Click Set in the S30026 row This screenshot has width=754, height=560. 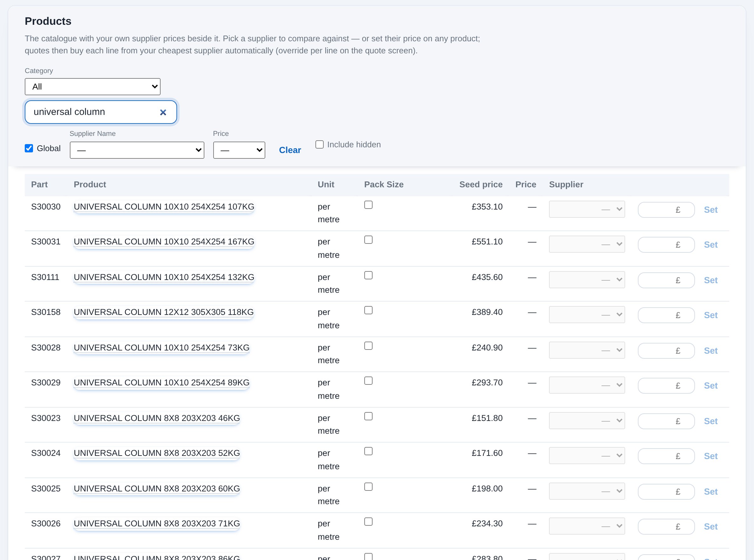click(x=711, y=527)
